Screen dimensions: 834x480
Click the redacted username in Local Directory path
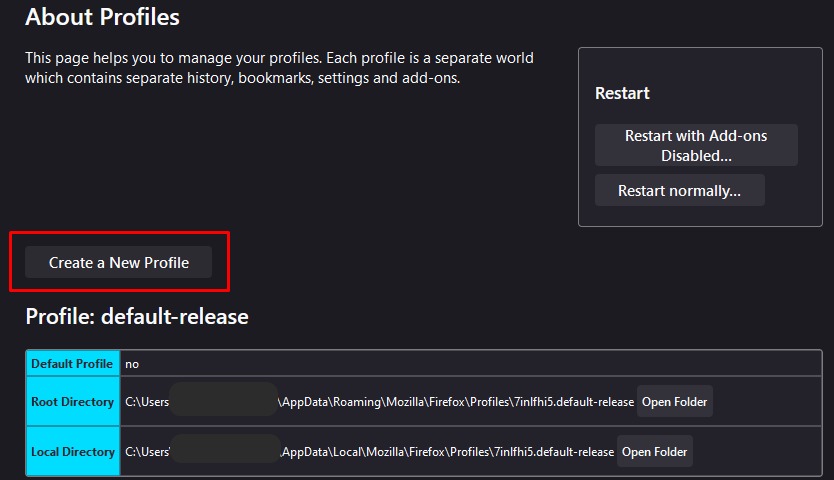(225, 451)
